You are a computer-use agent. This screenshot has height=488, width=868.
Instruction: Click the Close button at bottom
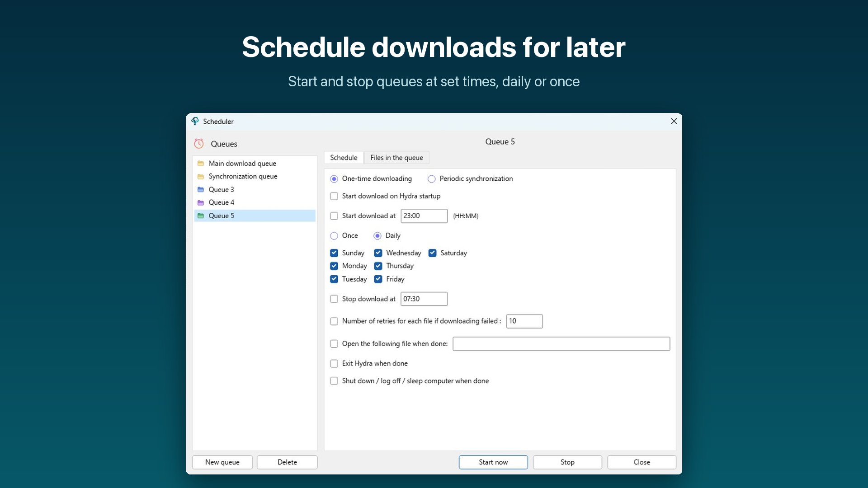[x=642, y=462]
